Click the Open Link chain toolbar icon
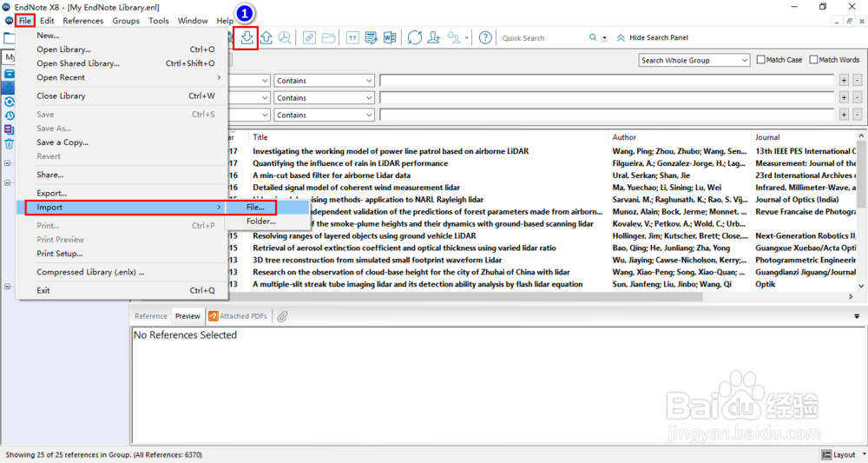This screenshot has width=868, height=463. point(310,37)
